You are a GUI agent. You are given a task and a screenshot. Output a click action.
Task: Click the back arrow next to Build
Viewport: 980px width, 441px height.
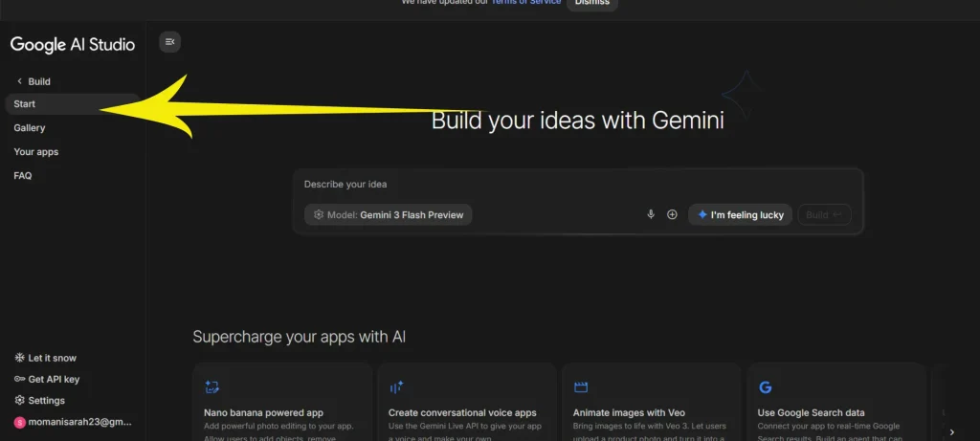click(19, 81)
